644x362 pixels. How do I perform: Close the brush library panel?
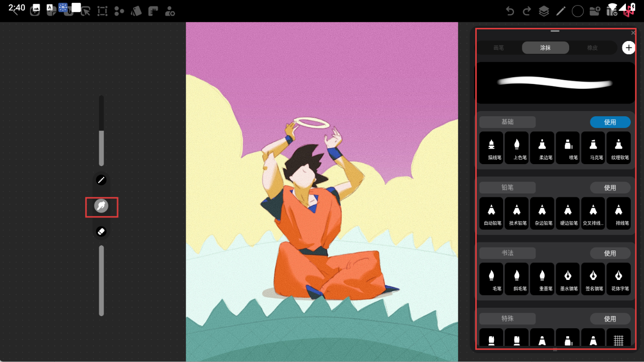(633, 33)
